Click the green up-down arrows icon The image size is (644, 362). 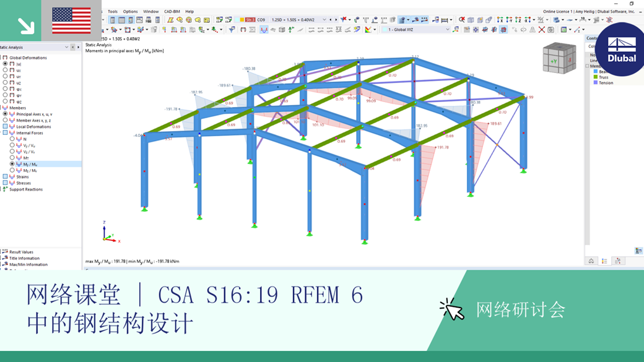tap(292, 30)
